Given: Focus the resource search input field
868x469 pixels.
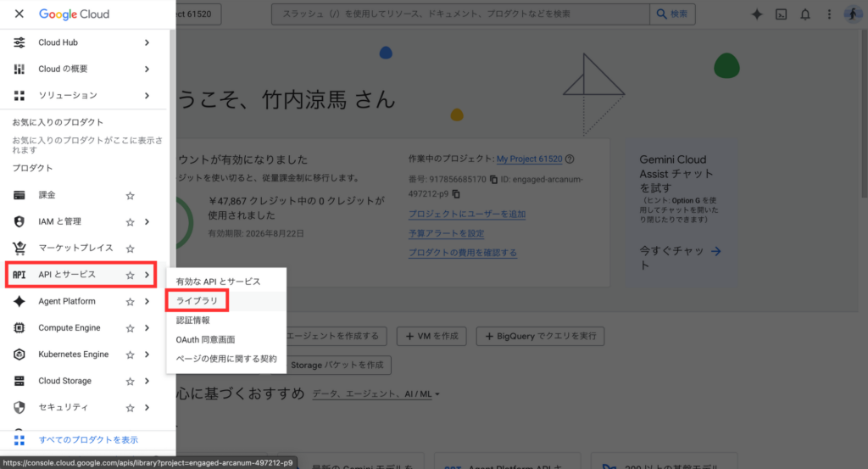Looking at the screenshot, I should tap(460, 14).
